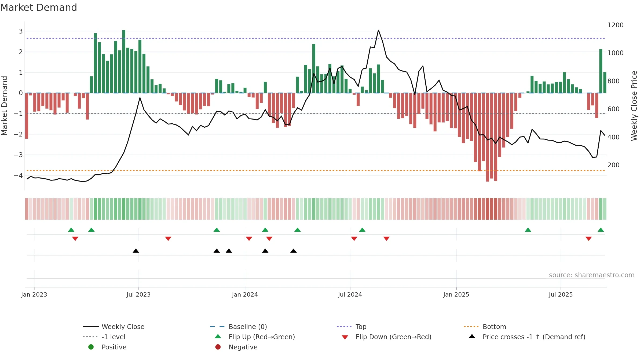644x362 pixels.
Task: Click the Jan 2023 x-axis label
Action: [34, 295]
